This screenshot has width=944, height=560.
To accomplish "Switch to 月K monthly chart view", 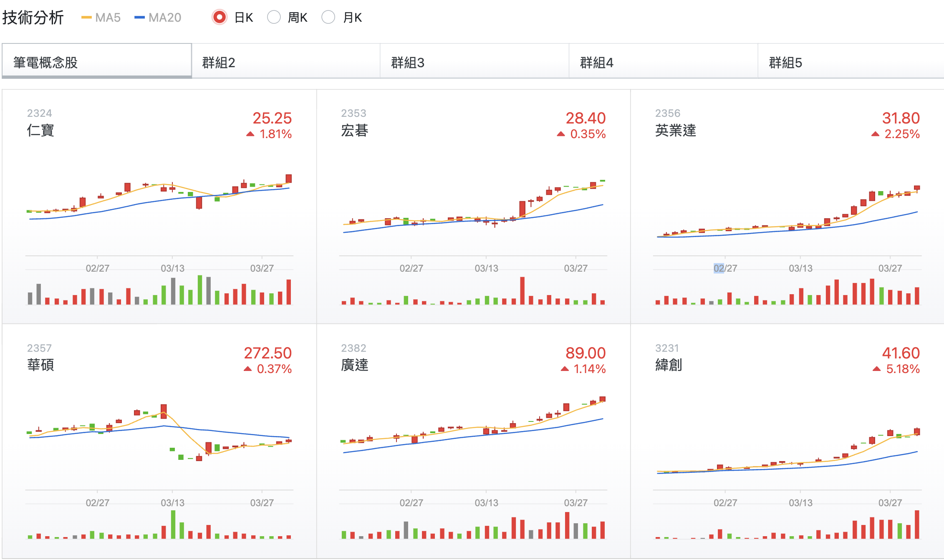I will (328, 18).
